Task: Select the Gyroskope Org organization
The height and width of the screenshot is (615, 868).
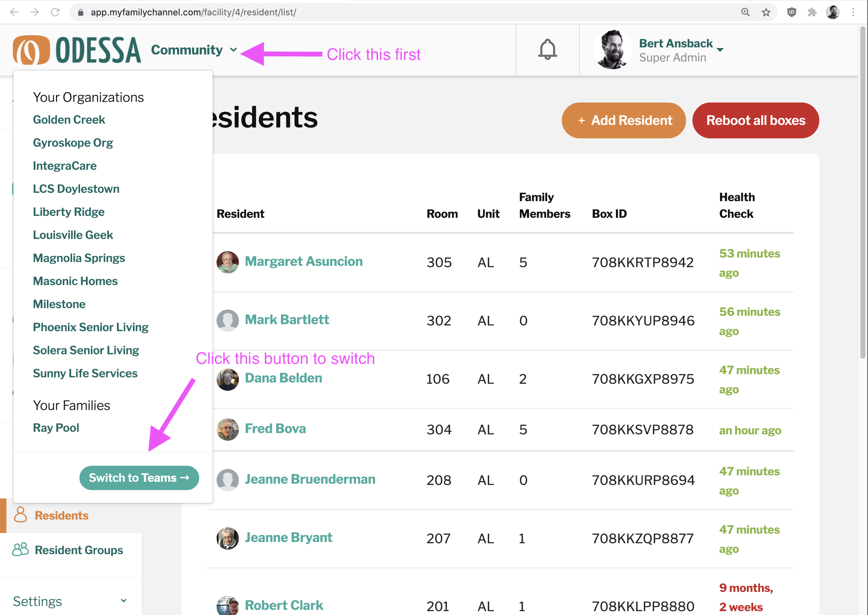Action: coord(73,143)
